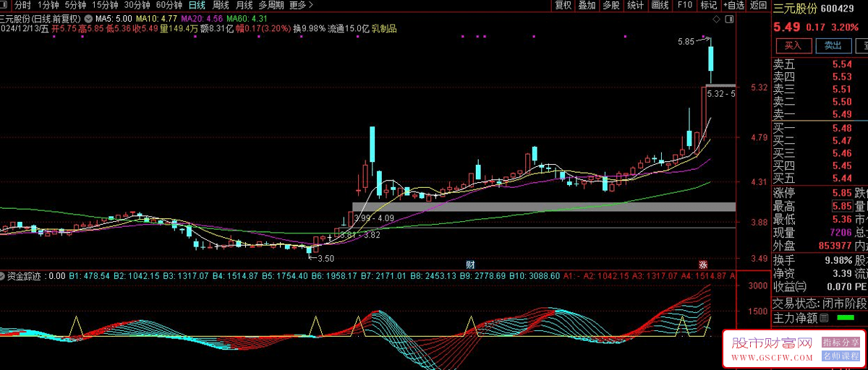The height and width of the screenshot is (370, 868).
Task: Click the MA20: 4.56 indicator label
Action: click(x=202, y=18)
